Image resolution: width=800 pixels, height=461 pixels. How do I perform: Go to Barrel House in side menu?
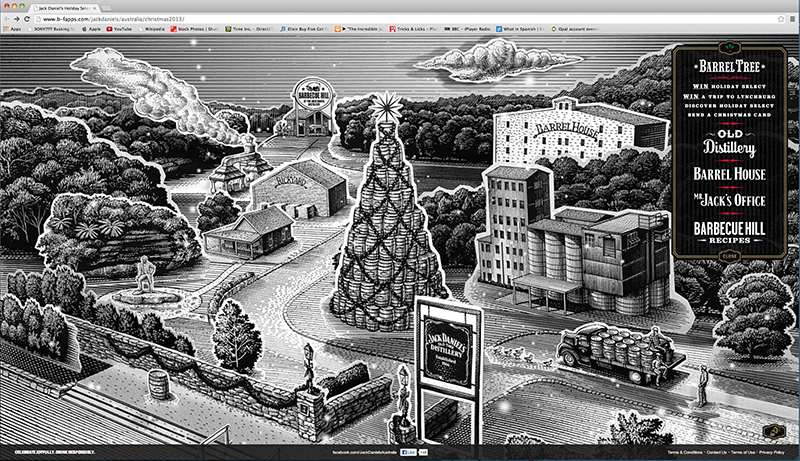pyautogui.click(x=730, y=174)
